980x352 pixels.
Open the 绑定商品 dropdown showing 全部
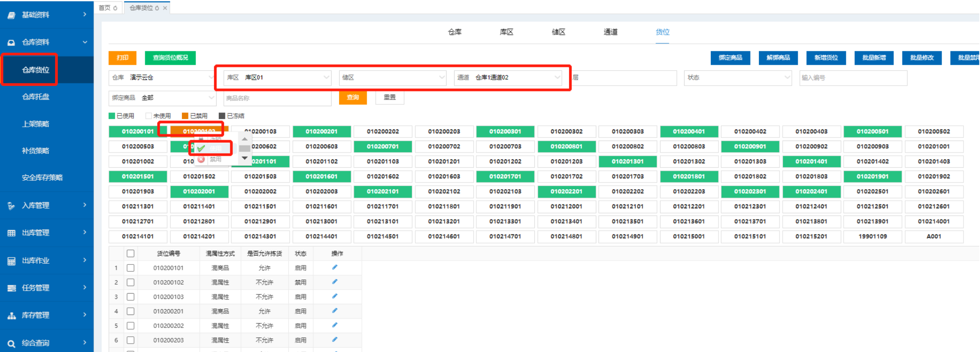click(162, 98)
